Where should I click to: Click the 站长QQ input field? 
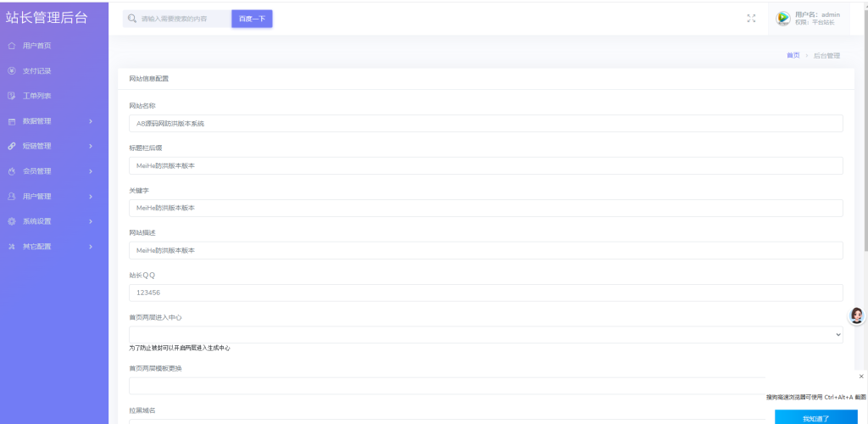[486, 293]
